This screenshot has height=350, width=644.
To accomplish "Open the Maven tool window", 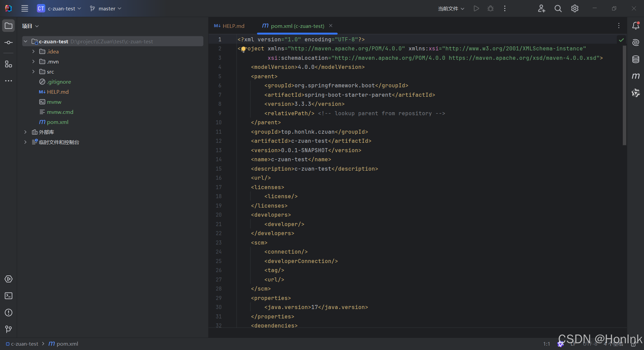I will (x=636, y=76).
